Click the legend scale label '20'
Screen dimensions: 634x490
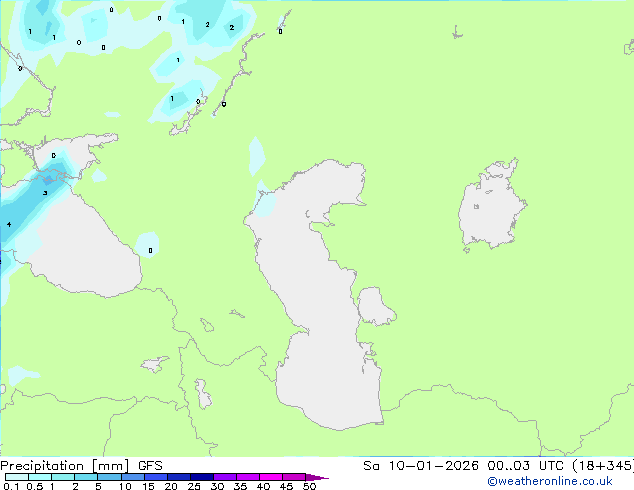coord(171,486)
